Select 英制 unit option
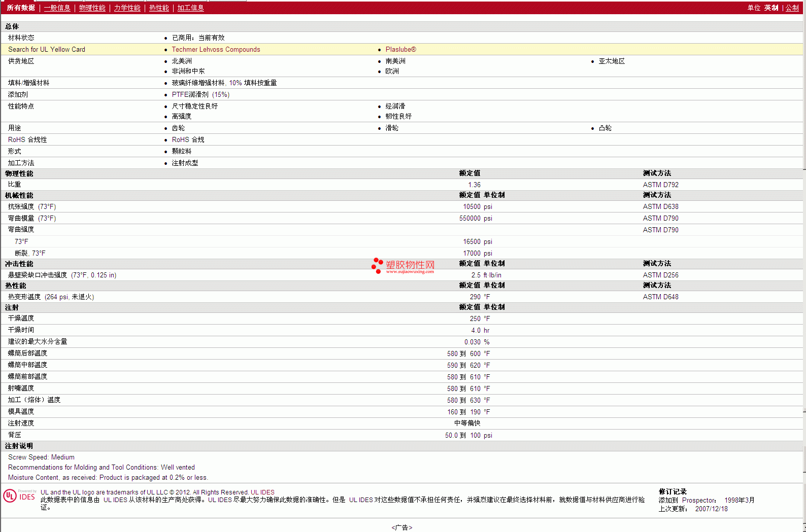The image size is (806, 532). [x=771, y=8]
